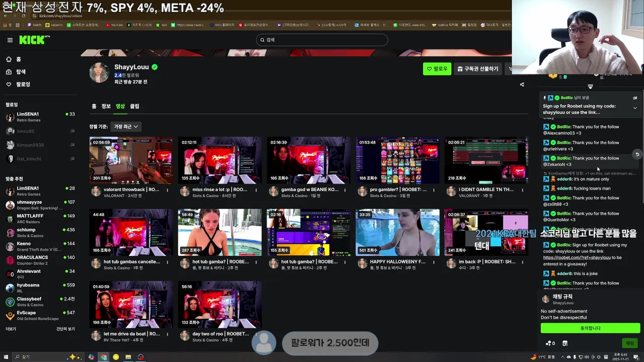Image resolution: width=644 pixels, height=362 pixels.
Task: Click ShayyLouu verified badge
Action: (x=155, y=67)
